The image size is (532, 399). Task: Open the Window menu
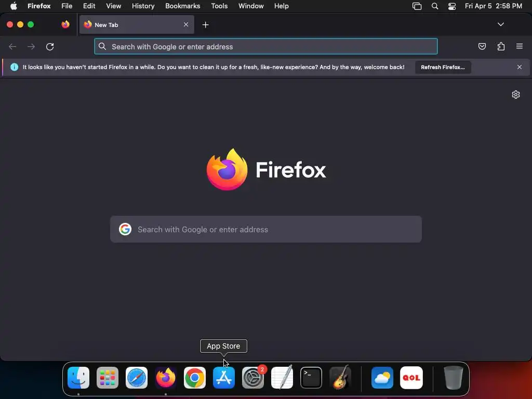(x=251, y=6)
